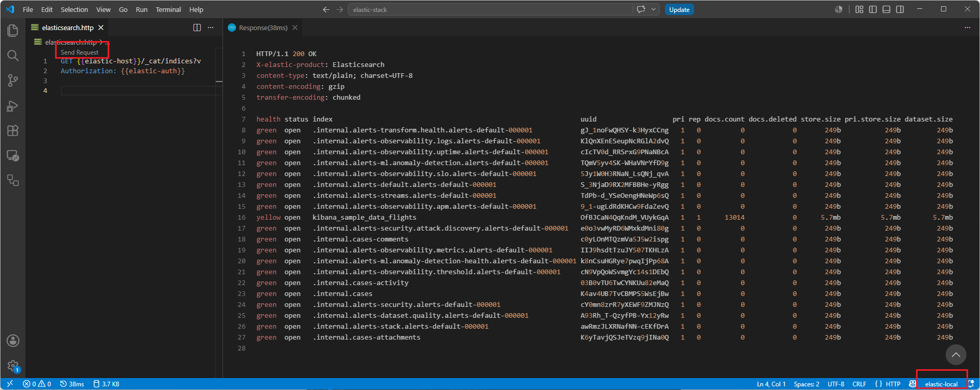This screenshot has height=390, width=980.
Task: Open the Selection menu
Action: coord(74,9)
